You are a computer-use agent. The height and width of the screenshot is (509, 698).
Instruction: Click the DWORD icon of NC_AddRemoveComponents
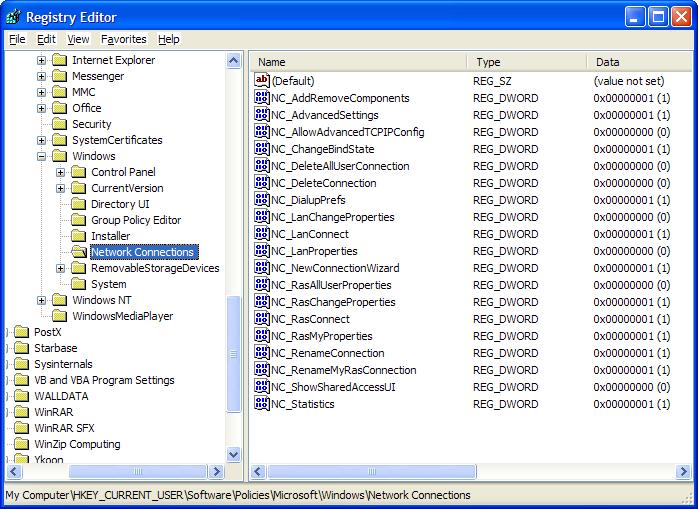click(x=262, y=98)
